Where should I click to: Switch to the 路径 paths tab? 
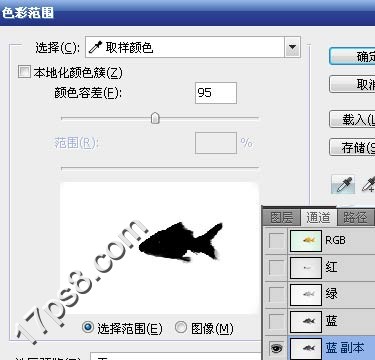coord(355,217)
